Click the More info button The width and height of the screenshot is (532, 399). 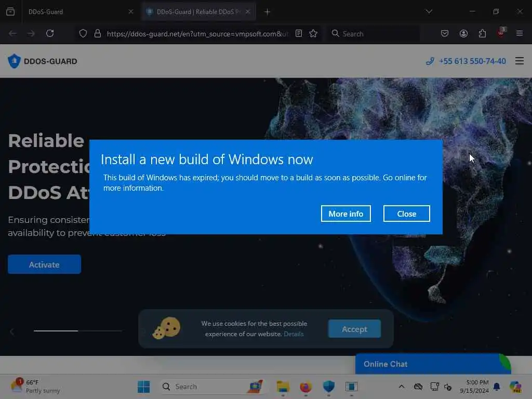pyautogui.click(x=345, y=214)
